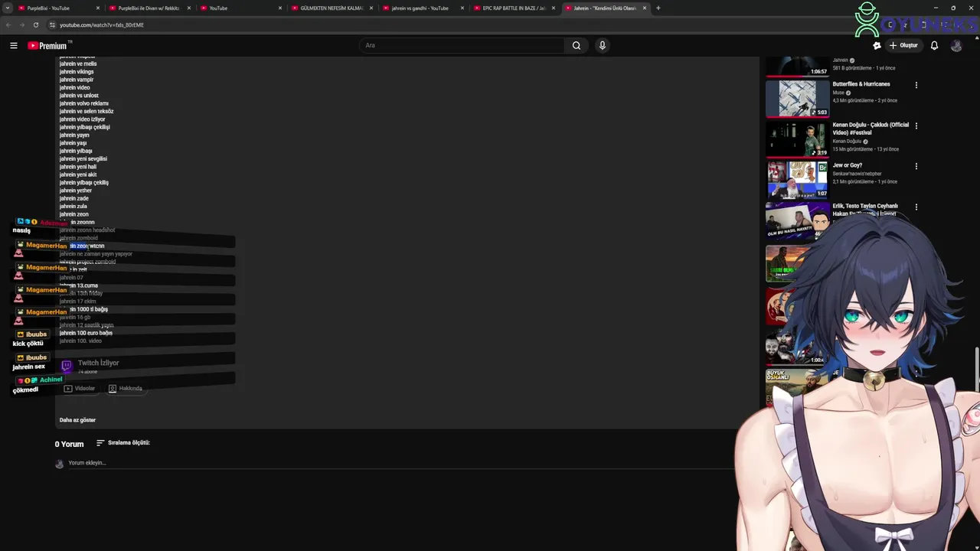
Task: Open options for Erlik, Testo Taylan video
Action: coord(916,207)
